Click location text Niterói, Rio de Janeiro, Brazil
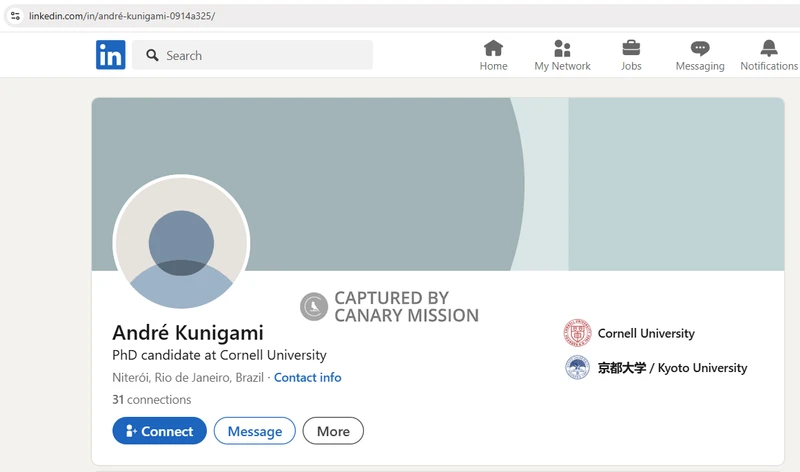Image resolution: width=800 pixels, height=472 pixels. [x=188, y=378]
